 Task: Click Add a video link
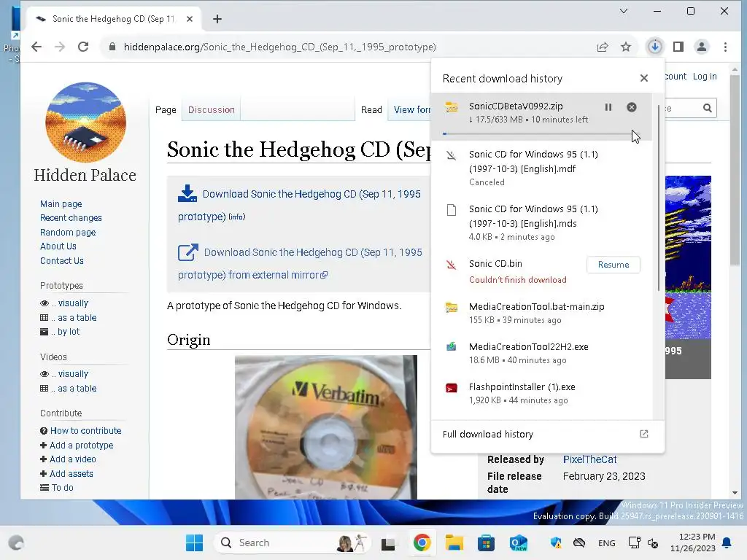coord(73,459)
